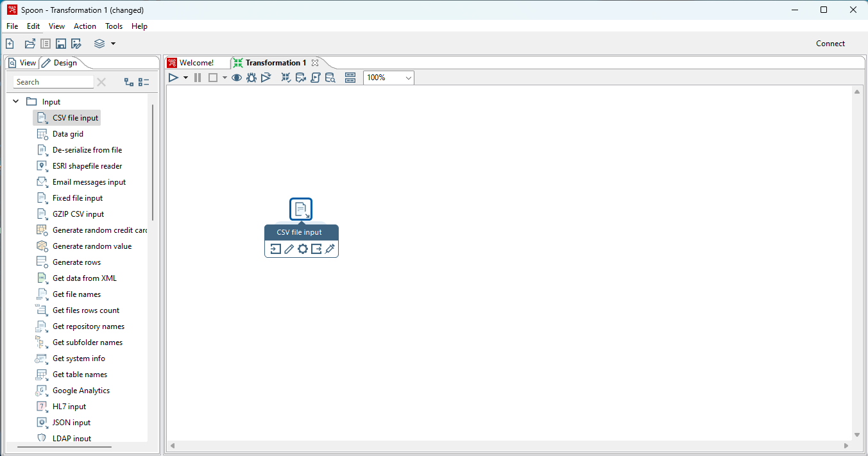
Task: Switch to the Welcome! tab
Action: 196,63
